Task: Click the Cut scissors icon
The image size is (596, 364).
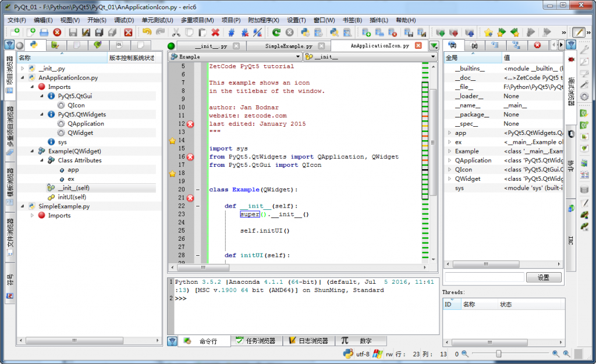Action: pos(175,33)
